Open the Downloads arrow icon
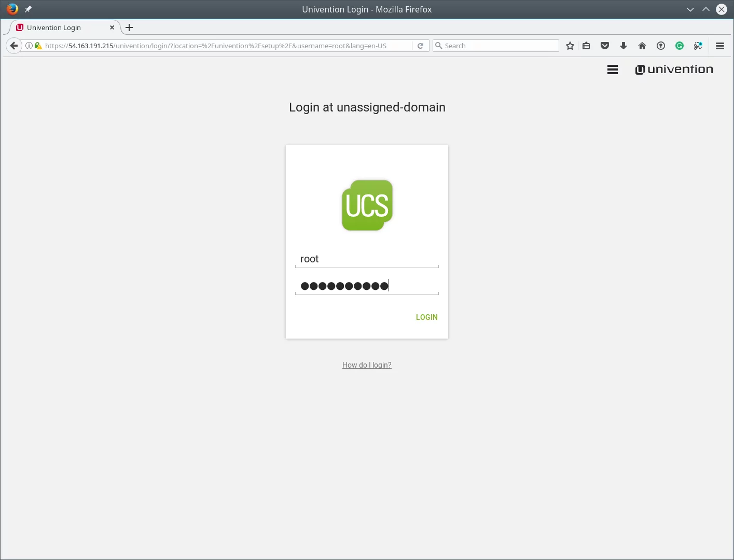This screenshot has height=560, width=734. click(x=624, y=46)
